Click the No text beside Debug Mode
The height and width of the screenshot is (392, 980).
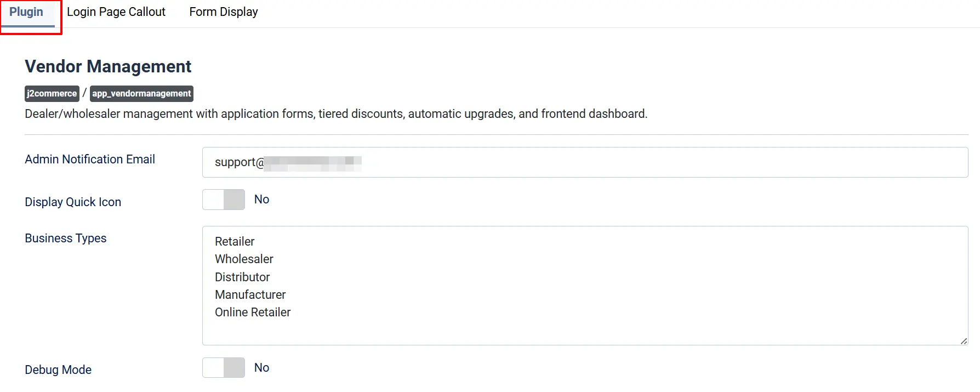261,368
